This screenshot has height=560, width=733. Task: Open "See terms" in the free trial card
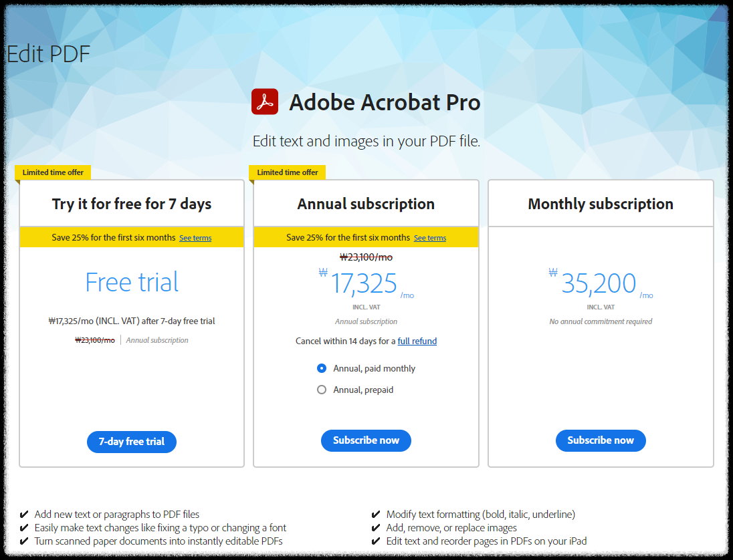195,237
